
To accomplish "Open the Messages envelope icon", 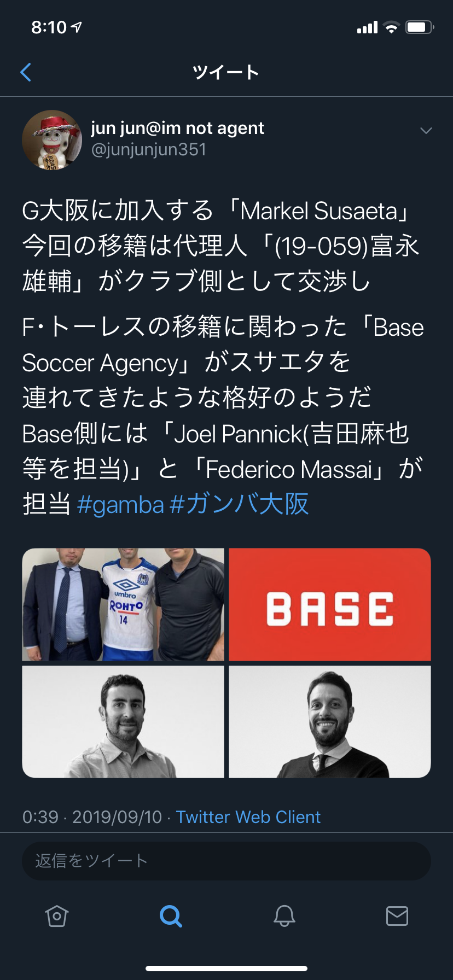I will point(397,915).
